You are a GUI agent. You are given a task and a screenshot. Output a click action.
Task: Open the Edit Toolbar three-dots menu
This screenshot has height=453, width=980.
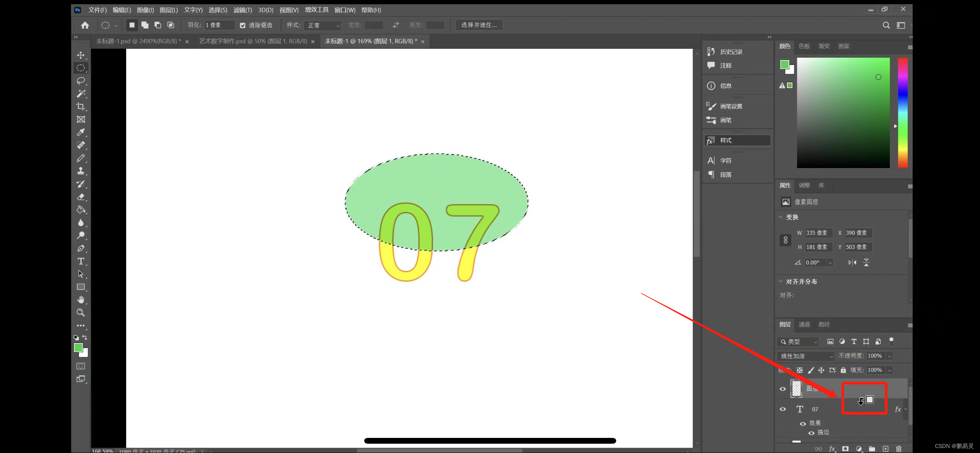[x=81, y=326]
